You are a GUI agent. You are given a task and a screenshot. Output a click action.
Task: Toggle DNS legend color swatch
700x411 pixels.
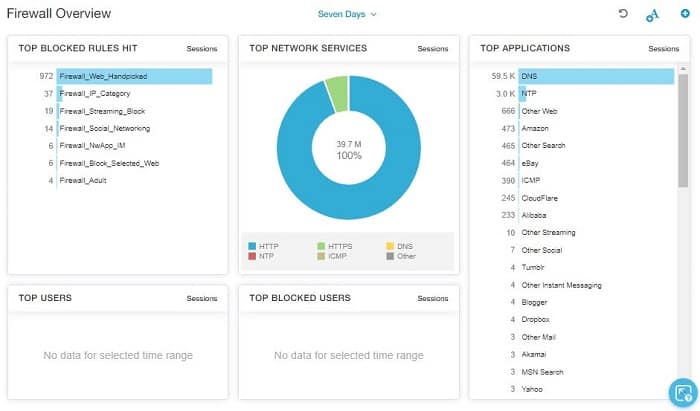(390, 246)
